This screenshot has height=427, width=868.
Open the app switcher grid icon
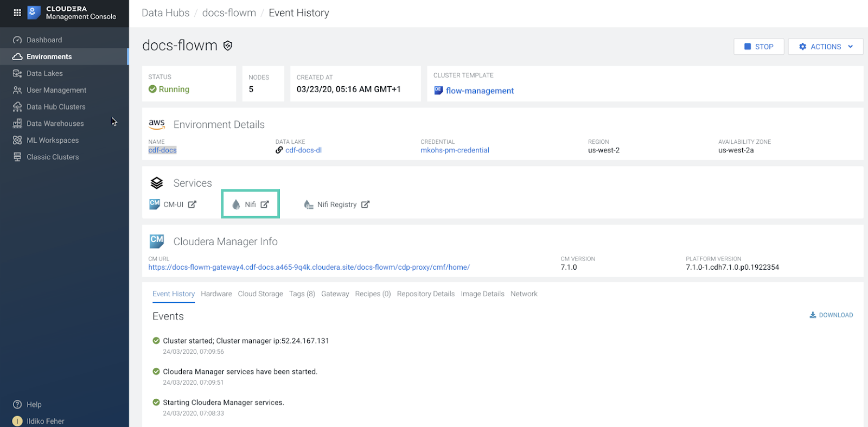coord(17,12)
